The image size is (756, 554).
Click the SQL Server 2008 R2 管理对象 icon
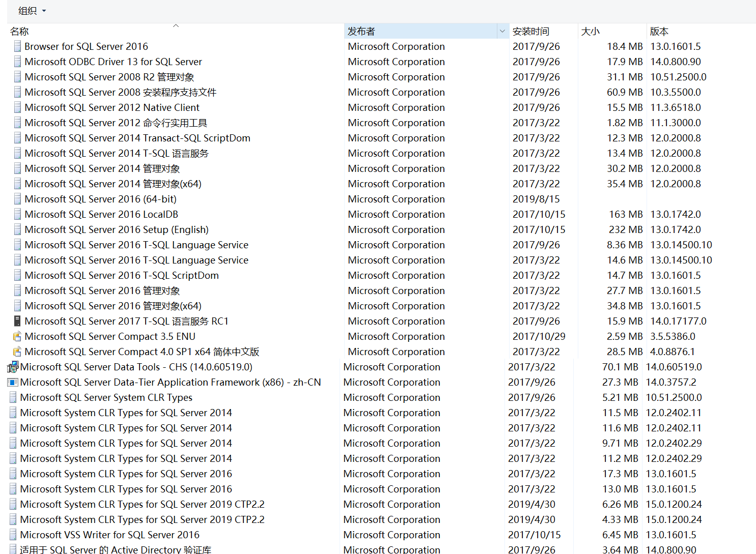click(x=17, y=77)
